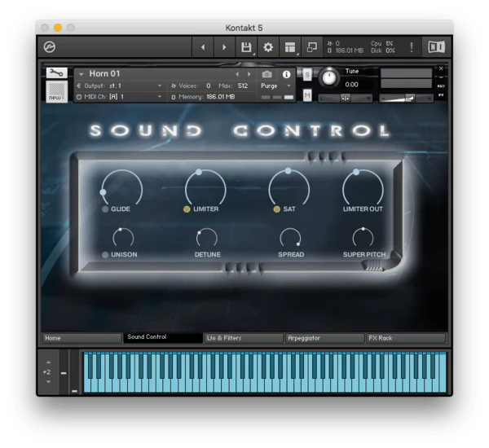Screen dimensions: 489x448
Task: Click the Native Instruments NI logo
Action: 436,47
